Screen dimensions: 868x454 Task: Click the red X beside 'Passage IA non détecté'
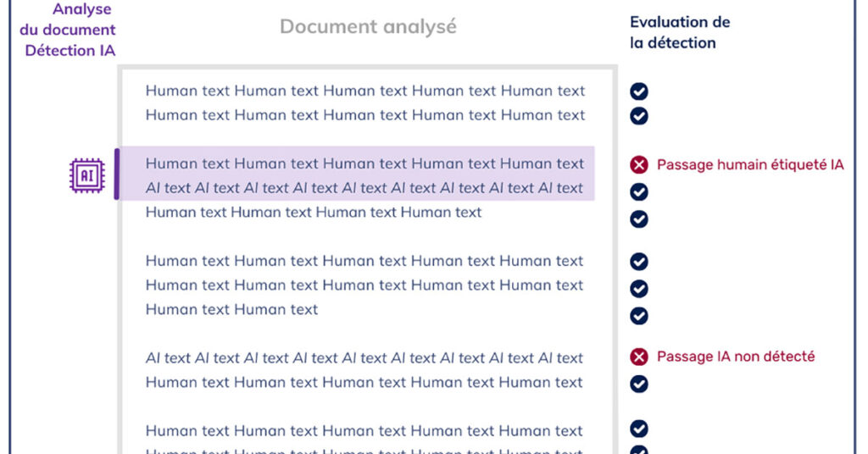[639, 357]
